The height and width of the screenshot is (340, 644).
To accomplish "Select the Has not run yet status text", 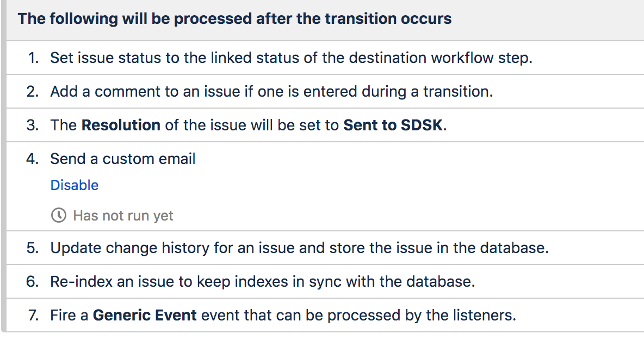I will click(123, 216).
